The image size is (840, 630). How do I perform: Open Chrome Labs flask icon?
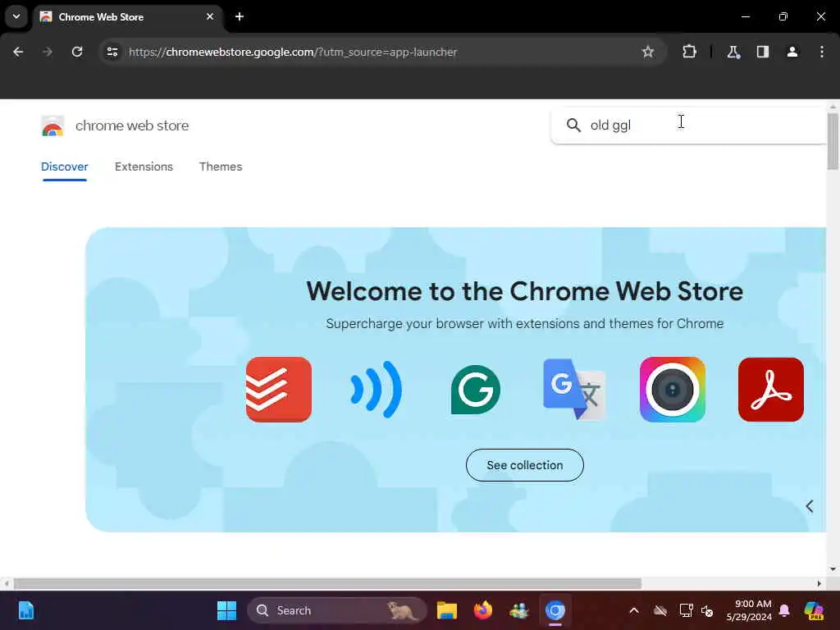733,52
